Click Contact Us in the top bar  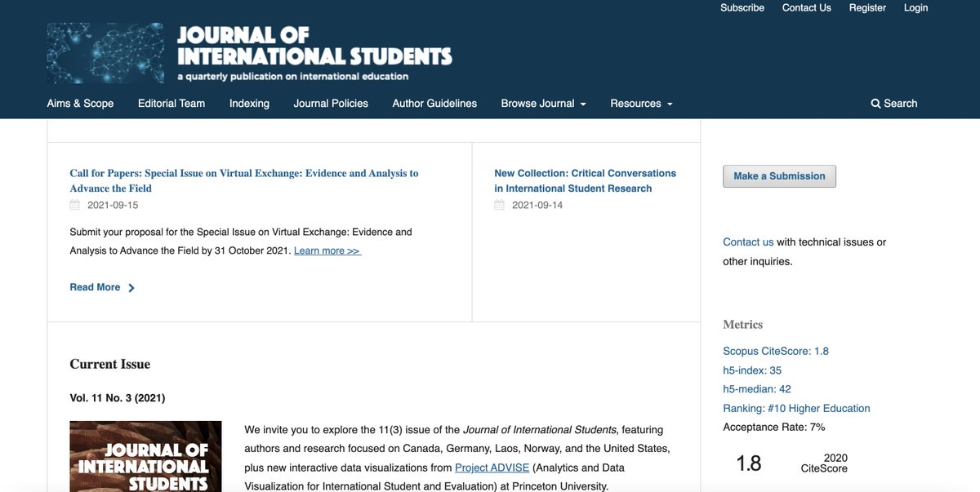(x=807, y=7)
